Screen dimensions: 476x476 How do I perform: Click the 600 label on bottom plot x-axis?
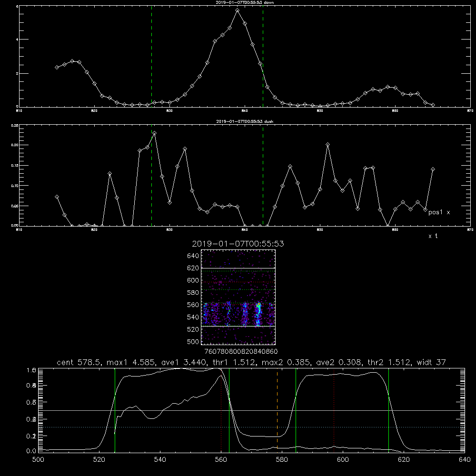click(343, 460)
